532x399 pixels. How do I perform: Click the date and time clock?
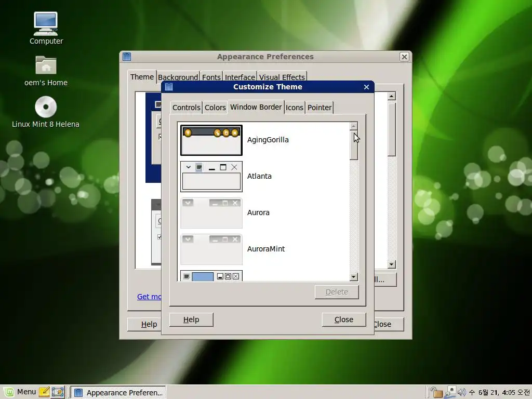500,393
